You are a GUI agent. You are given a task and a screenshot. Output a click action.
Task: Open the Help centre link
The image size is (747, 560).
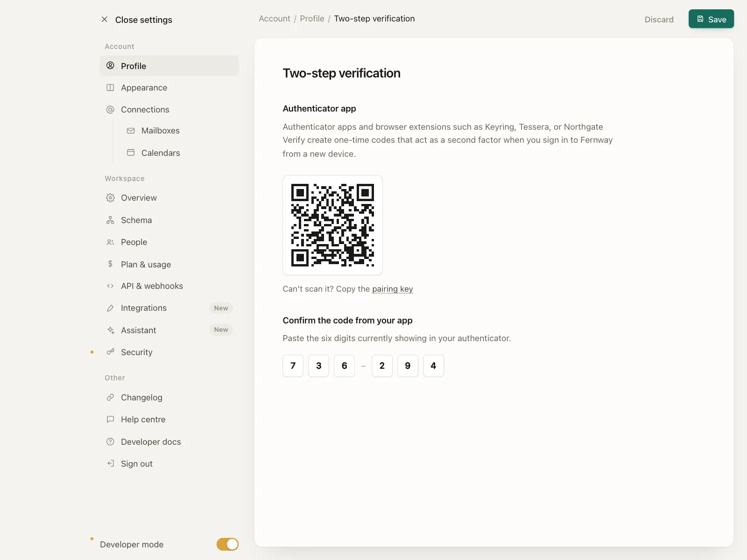point(169,420)
